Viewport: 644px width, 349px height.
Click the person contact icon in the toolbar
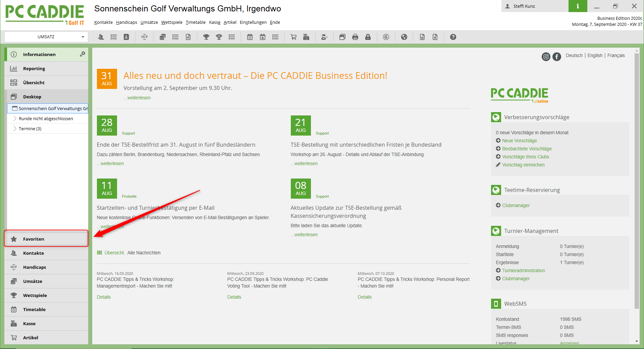[101, 37]
